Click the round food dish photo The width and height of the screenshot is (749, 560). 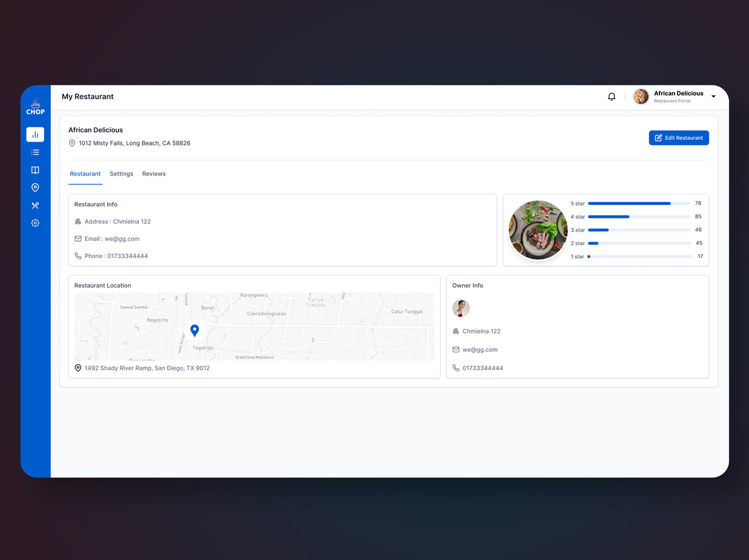538,230
